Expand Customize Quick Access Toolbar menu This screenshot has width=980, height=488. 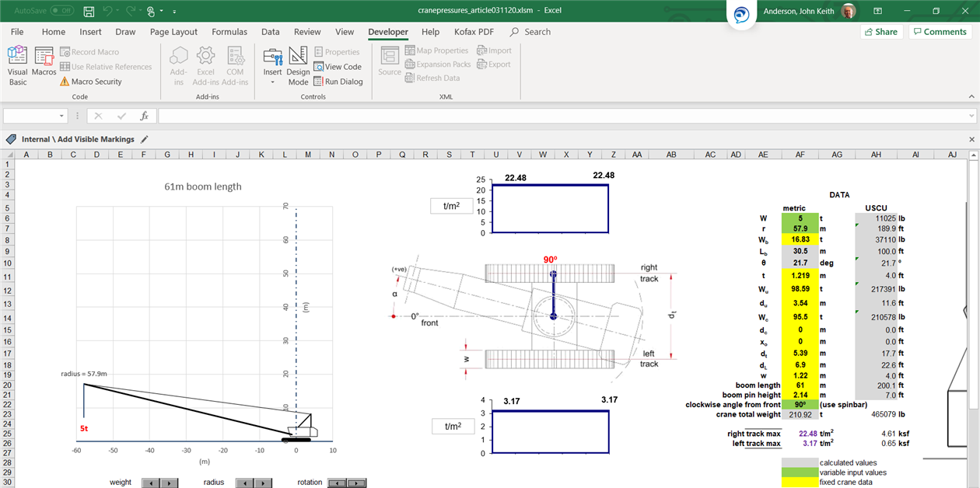pos(174,12)
